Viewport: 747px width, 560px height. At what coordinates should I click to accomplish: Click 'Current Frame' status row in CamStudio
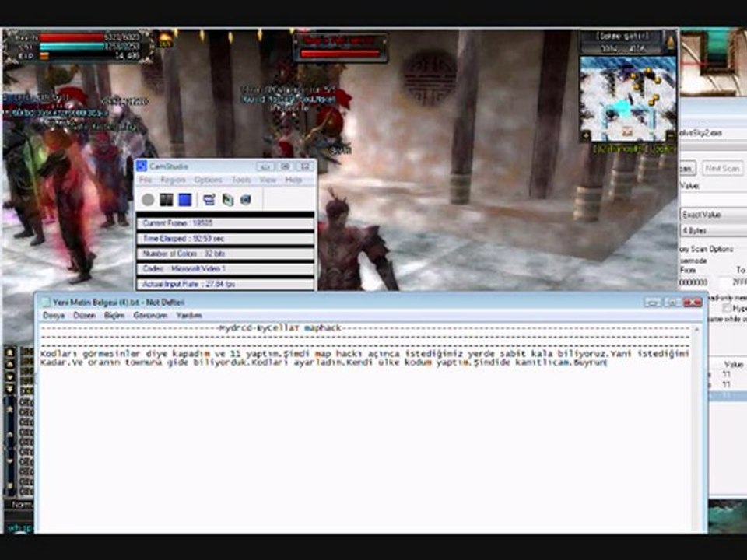(226, 223)
